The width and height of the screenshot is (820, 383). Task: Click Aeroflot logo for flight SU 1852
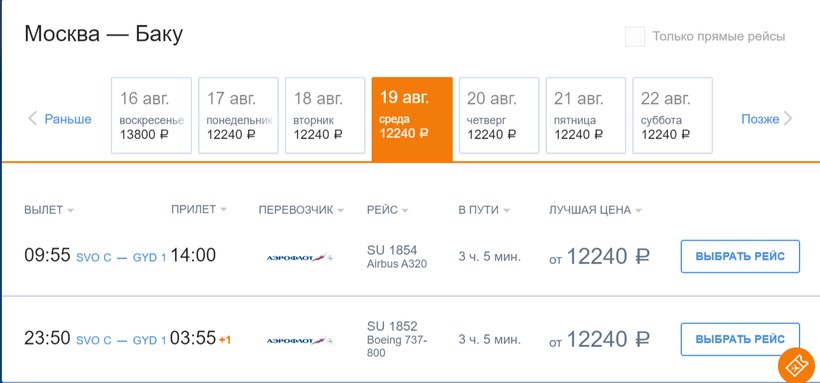[x=300, y=341]
